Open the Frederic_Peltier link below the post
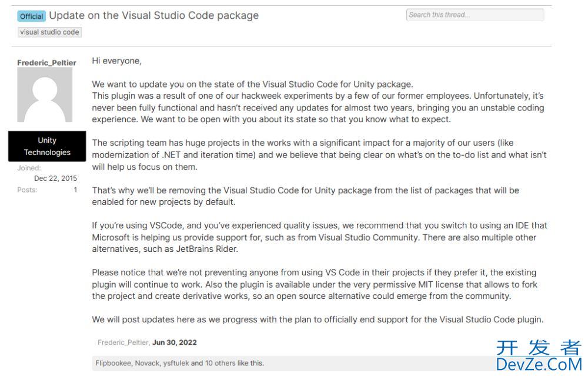Viewport: 588px width, 377px height. click(x=123, y=342)
